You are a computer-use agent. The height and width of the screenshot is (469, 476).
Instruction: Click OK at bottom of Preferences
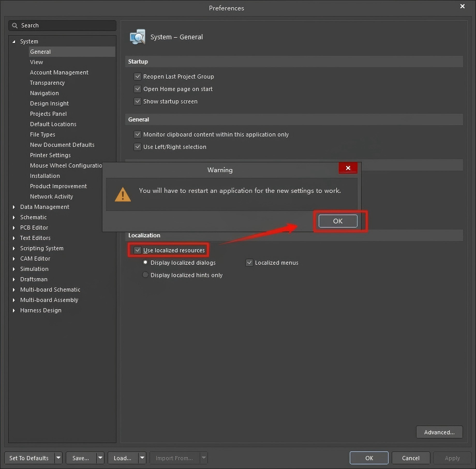pos(369,458)
